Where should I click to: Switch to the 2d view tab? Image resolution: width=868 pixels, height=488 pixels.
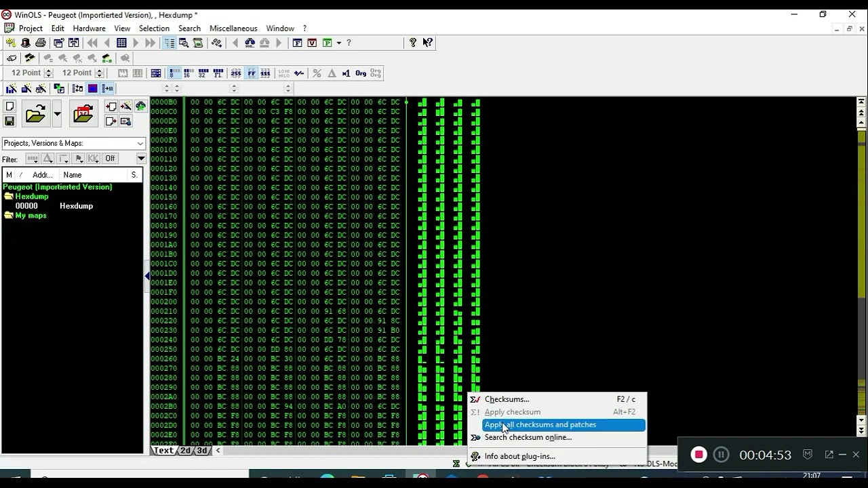[x=185, y=451]
